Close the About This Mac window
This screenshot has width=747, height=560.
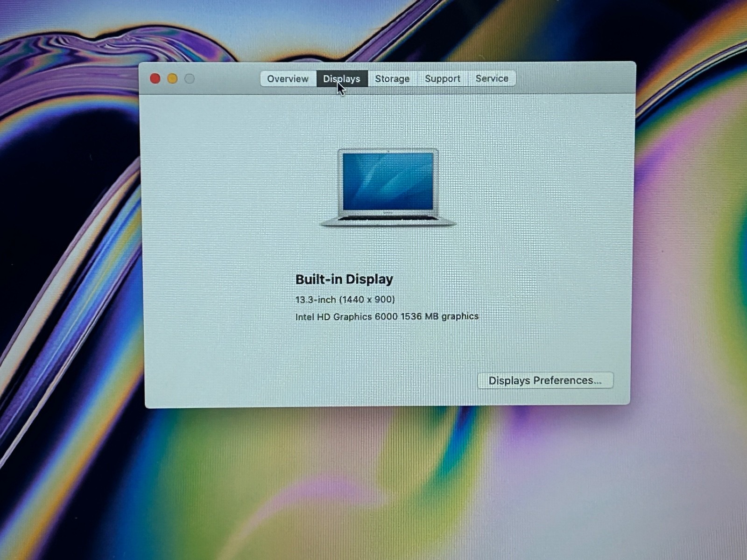pos(155,79)
